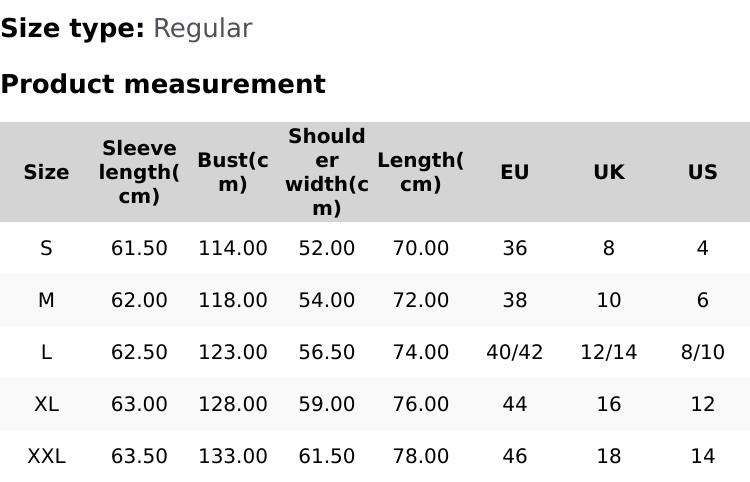Click the Sleeve length(cm) column header

139,172
